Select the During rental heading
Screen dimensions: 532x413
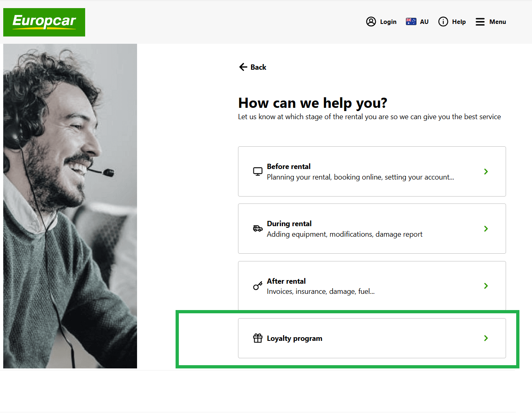tap(289, 224)
